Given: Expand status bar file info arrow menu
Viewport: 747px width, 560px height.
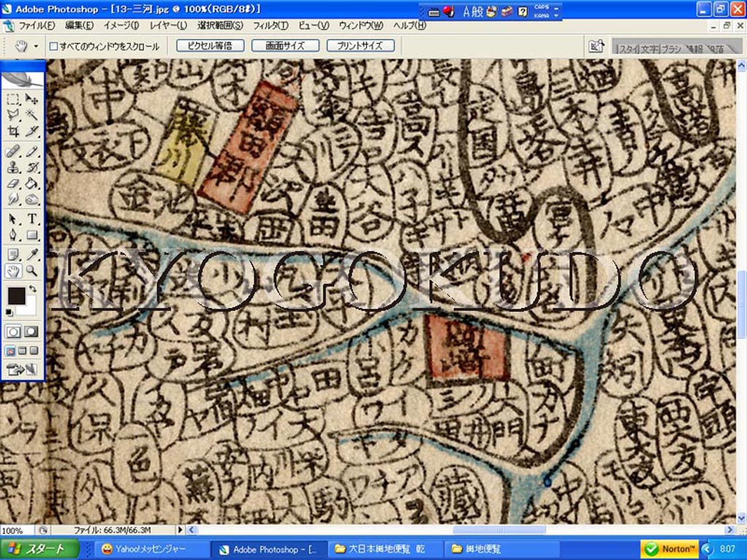Looking at the screenshot, I should tap(180, 529).
